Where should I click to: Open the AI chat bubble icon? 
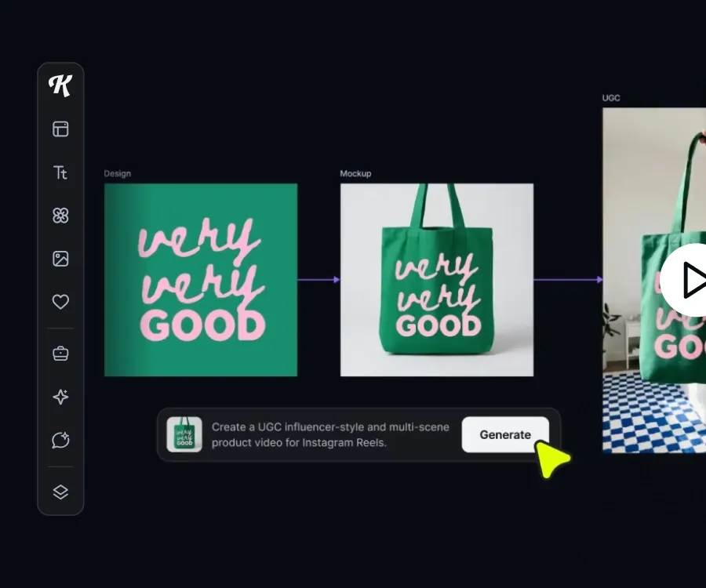60,440
